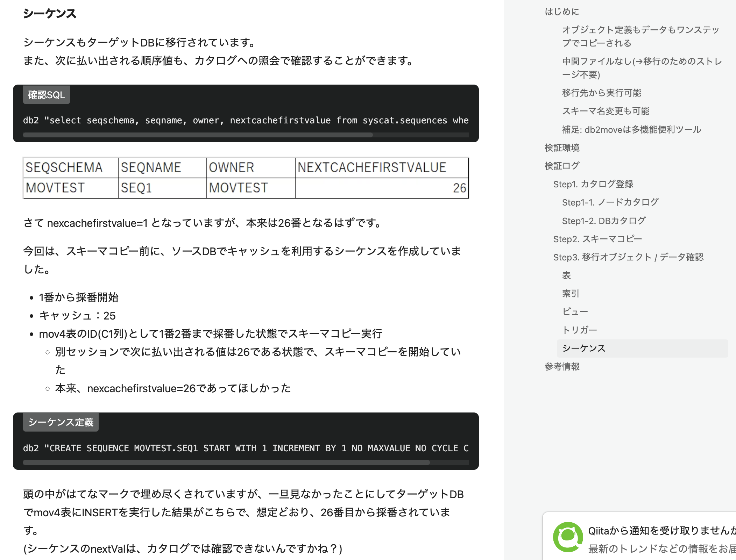The height and width of the screenshot is (560, 736).
Task: Click the SEQNAME column header
Action: pos(163,168)
